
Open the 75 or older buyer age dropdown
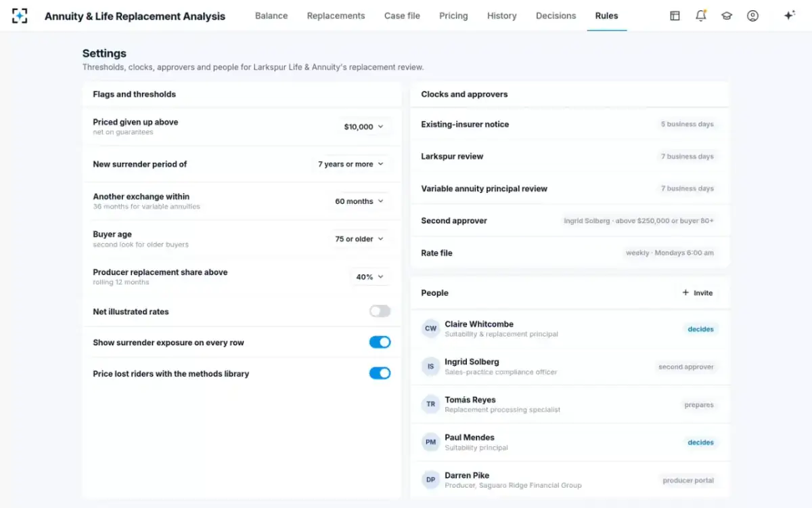(359, 239)
